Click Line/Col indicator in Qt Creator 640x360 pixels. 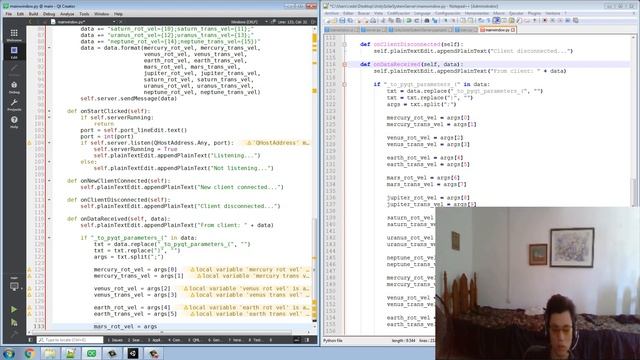[x=293, y=22]
